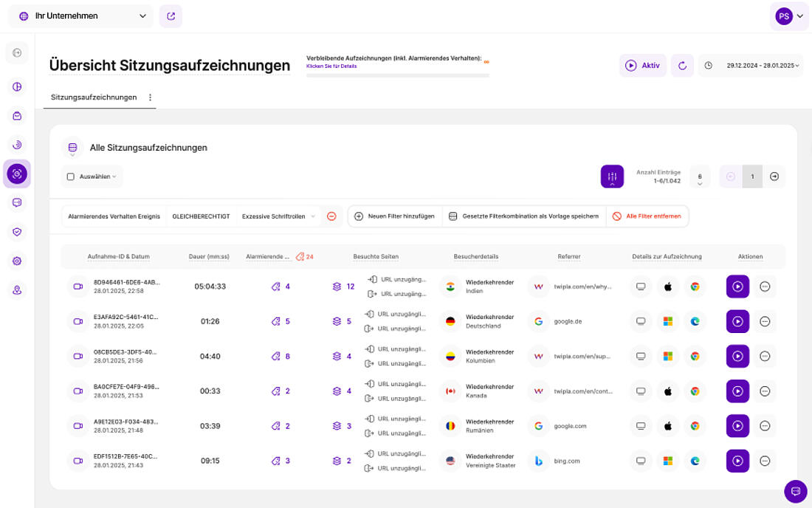
Task: Open the user location sidebar icon
Action: click(17, 290)
